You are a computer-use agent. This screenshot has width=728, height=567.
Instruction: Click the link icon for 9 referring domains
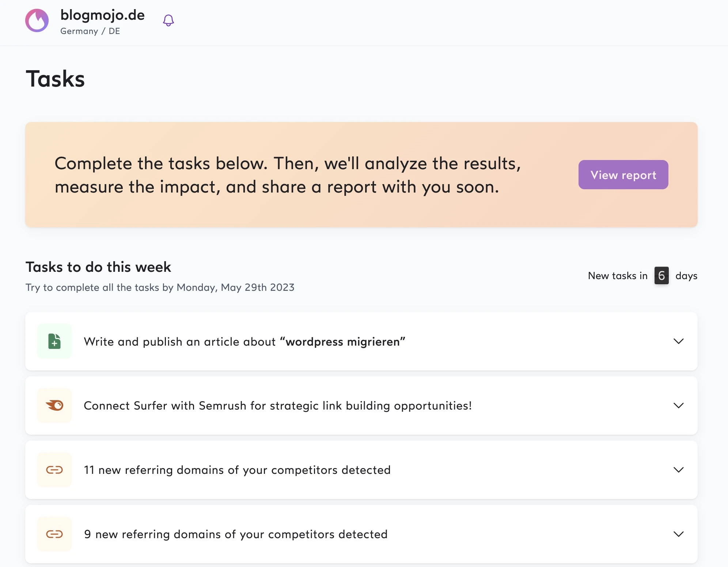(54, 534)
